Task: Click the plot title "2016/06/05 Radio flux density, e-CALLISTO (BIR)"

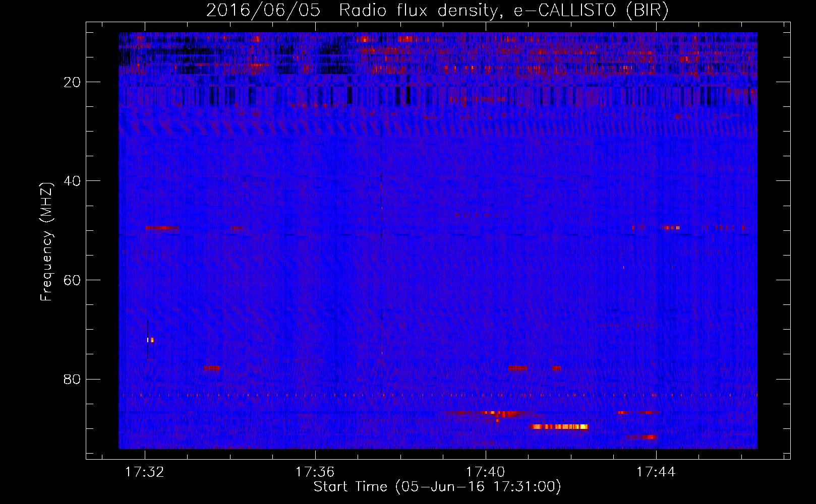Action: pyautogui.click(x=437, y=10)
